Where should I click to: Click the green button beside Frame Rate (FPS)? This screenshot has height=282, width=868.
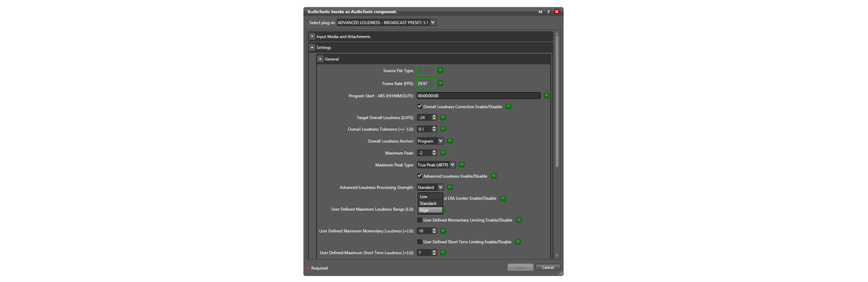[440, 83]
